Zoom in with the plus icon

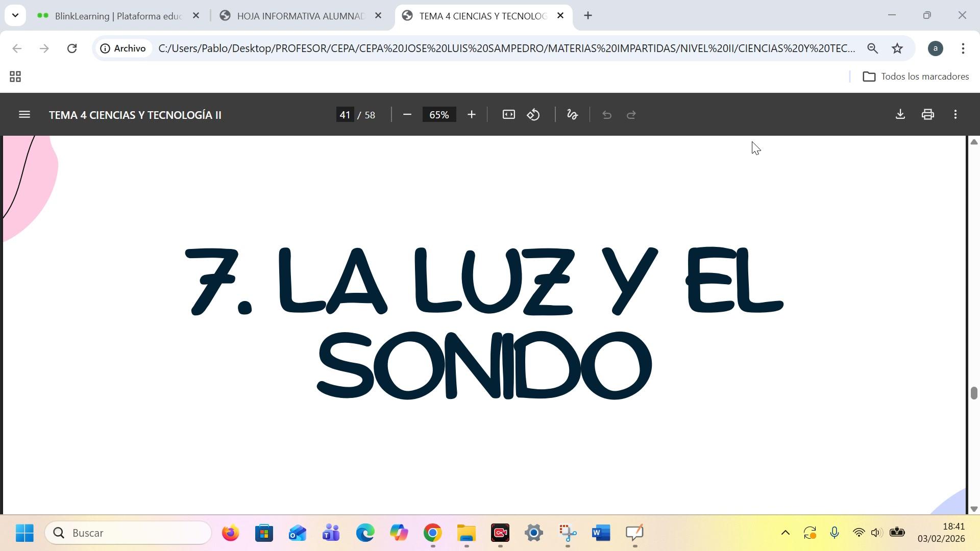471,115
